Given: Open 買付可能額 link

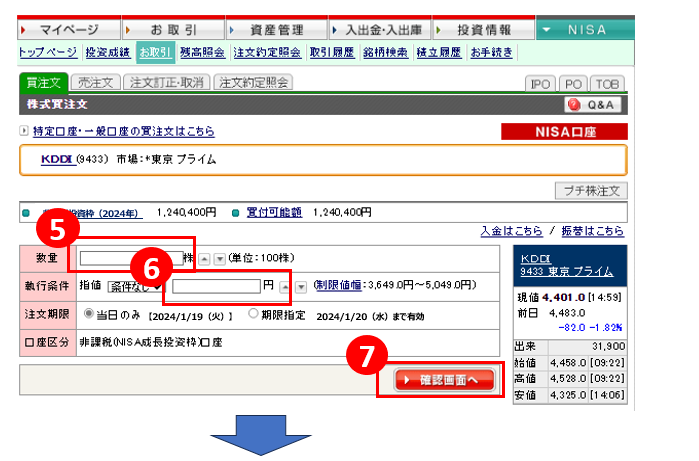Looking at the screenshot, I should point(274,213).
